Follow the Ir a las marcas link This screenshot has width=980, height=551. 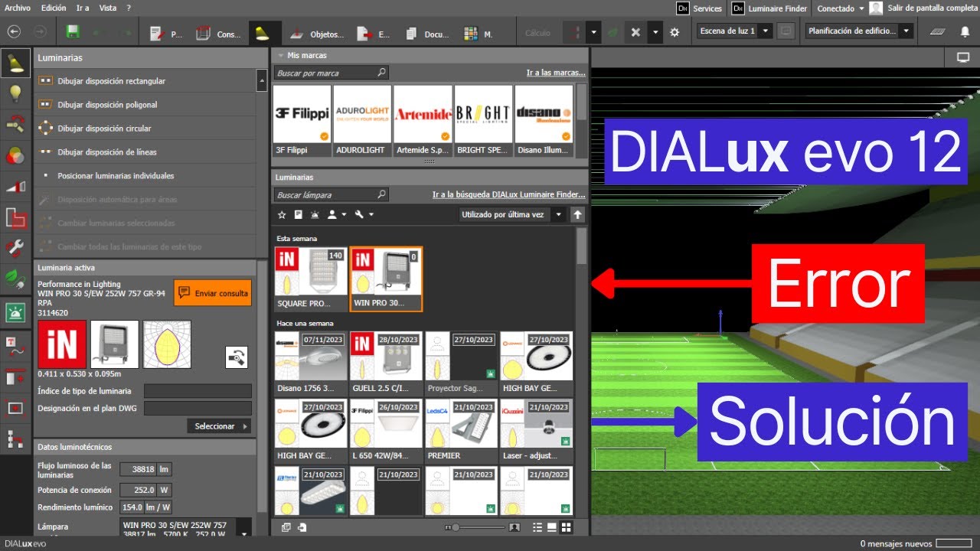pos(556,73)
